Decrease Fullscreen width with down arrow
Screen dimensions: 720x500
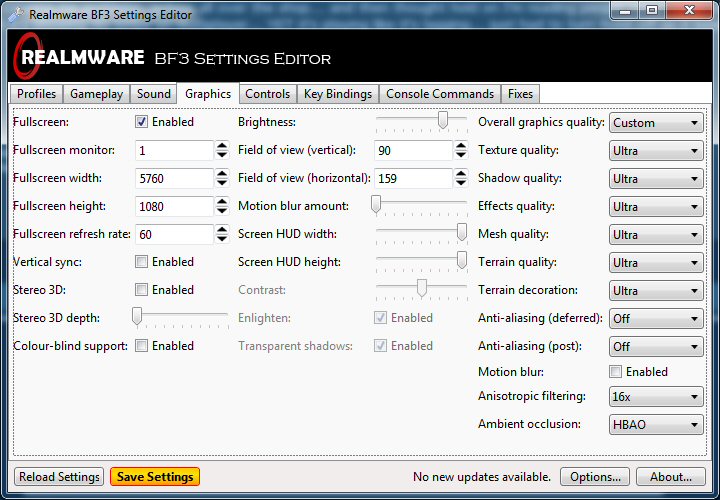coord(222,183)
